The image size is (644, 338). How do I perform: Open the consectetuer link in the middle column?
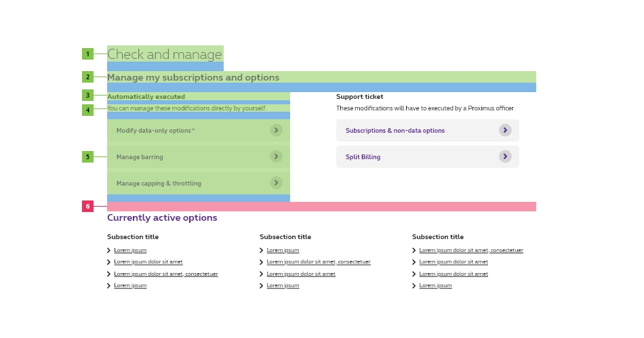tap(318, 262)
